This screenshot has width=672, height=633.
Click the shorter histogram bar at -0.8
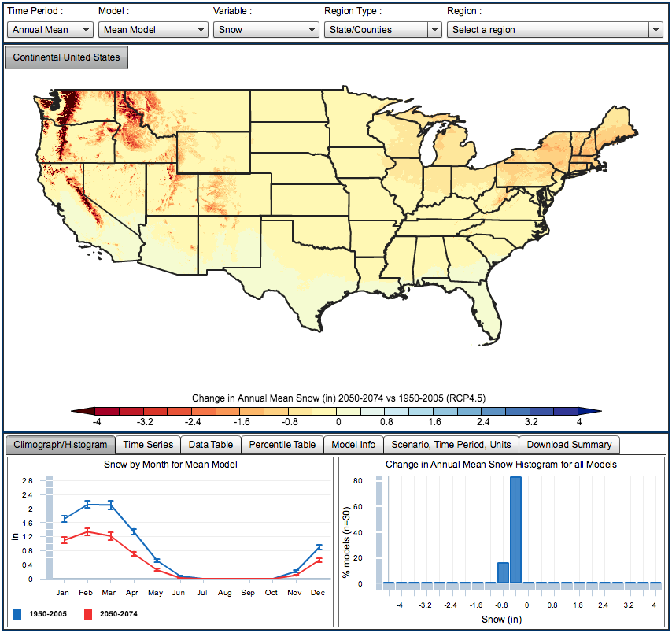[503, 572]
